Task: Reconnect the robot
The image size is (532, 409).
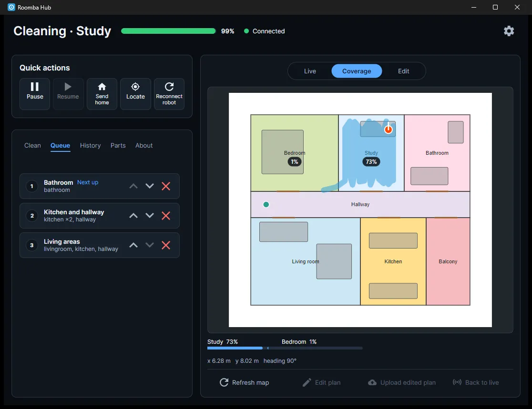Action: click(169, 94)
